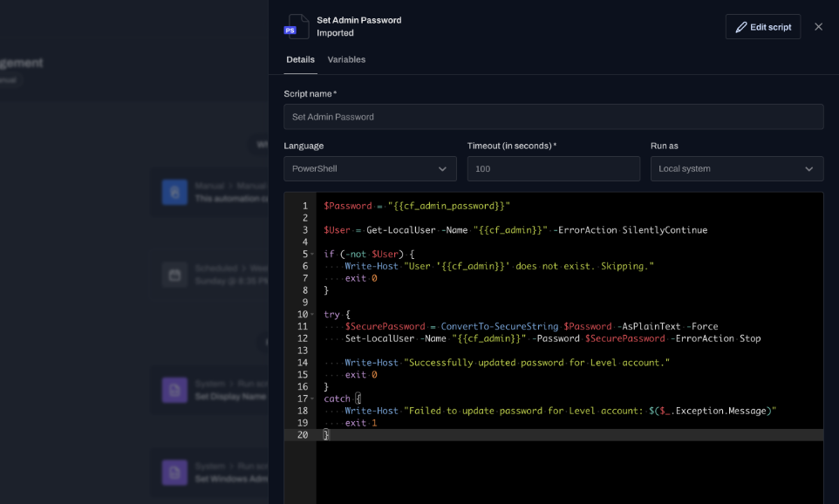839x504 pixels.
Task: Open the Language dropdown
Action: pyautogui.click(x=370, y=168)
